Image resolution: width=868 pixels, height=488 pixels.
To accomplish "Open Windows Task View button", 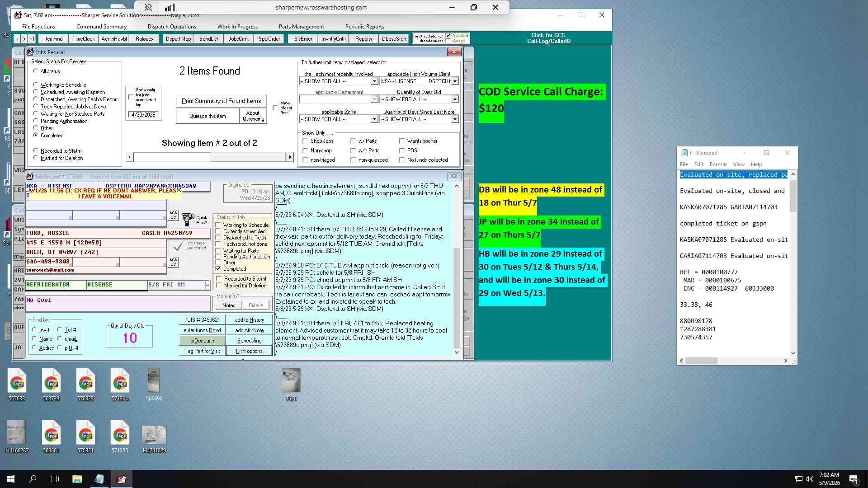I will [x=54, y=479].
